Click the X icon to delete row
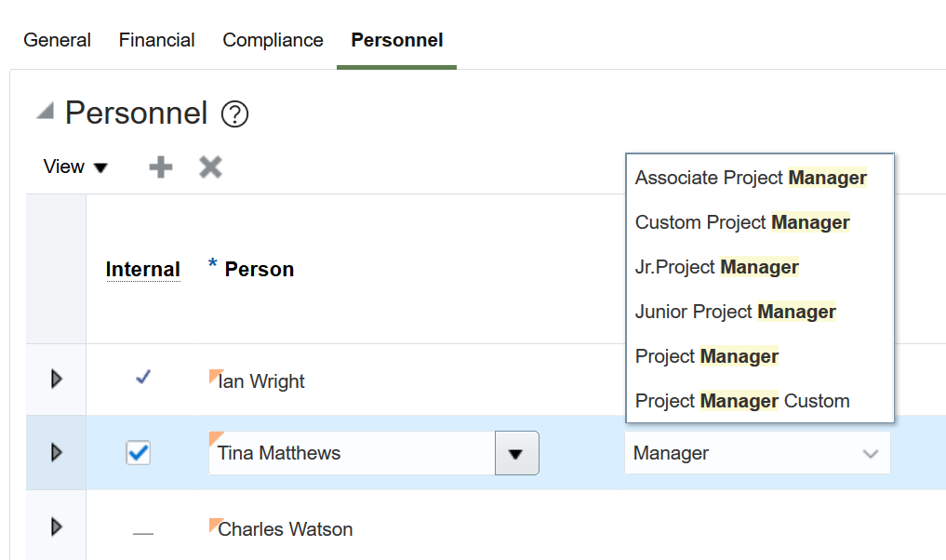This screenshot has height=560, width=946. coord(210,167)
